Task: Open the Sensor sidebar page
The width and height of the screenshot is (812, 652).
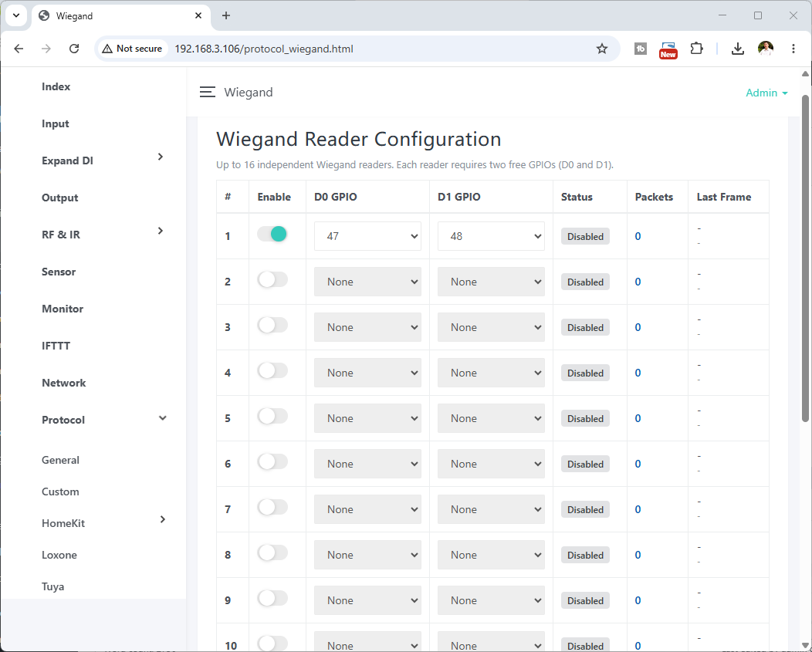Action: point(59,272)
